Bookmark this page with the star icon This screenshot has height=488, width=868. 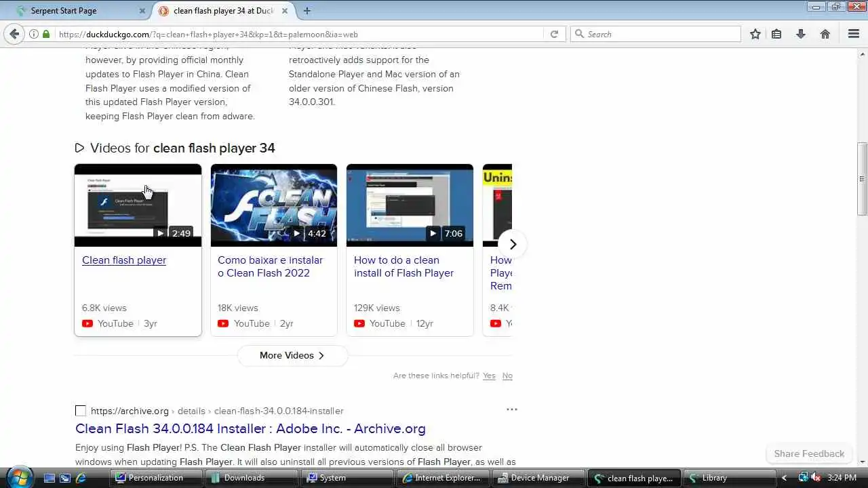(755, 34)
